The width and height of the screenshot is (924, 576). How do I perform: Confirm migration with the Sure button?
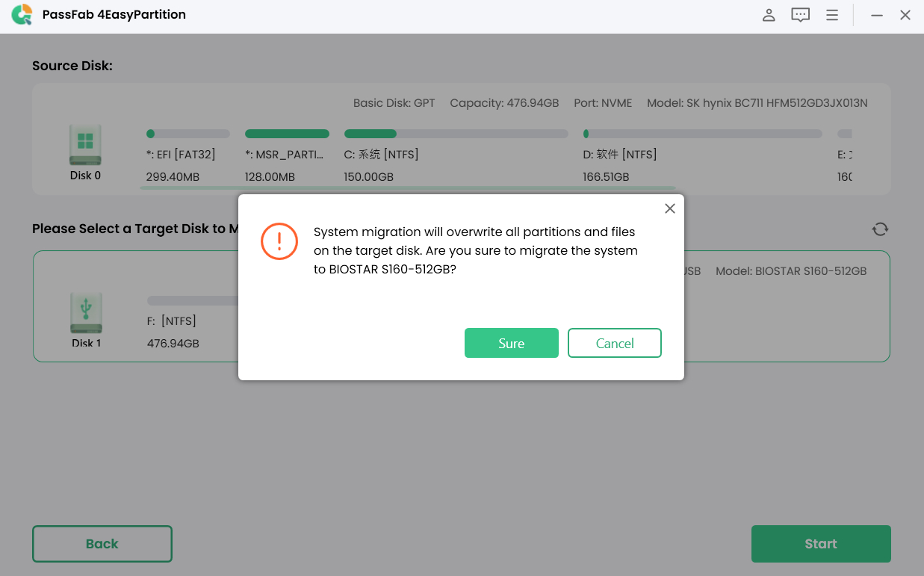click(x=511, y=343)
